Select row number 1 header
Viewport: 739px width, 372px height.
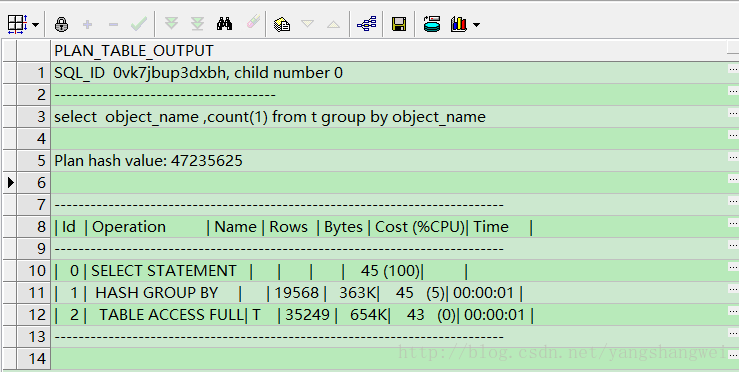click(x=33, y=73)
